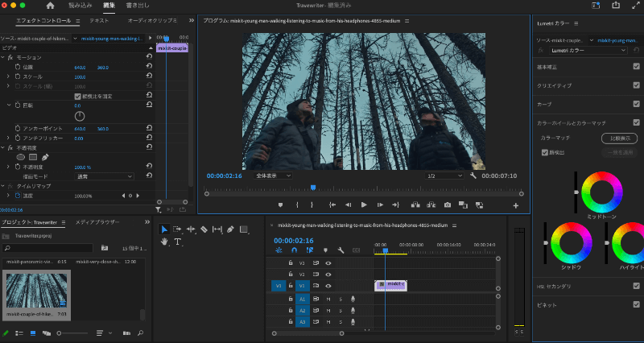Pick the Pen tool in the tools panel
The image size is (644, 343).
tap(230, 229)
